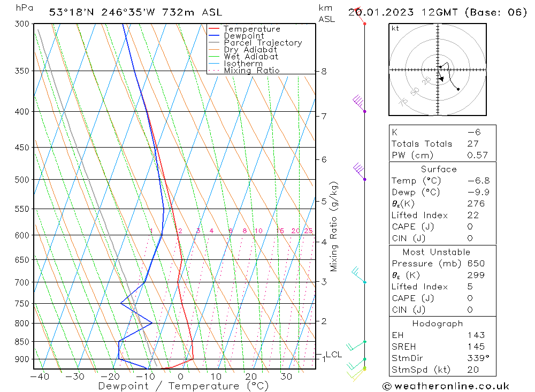Screen dimensions: 535x392
Task: Click the surface Lifted Index value 22
Action: click(x=473, y=216)
